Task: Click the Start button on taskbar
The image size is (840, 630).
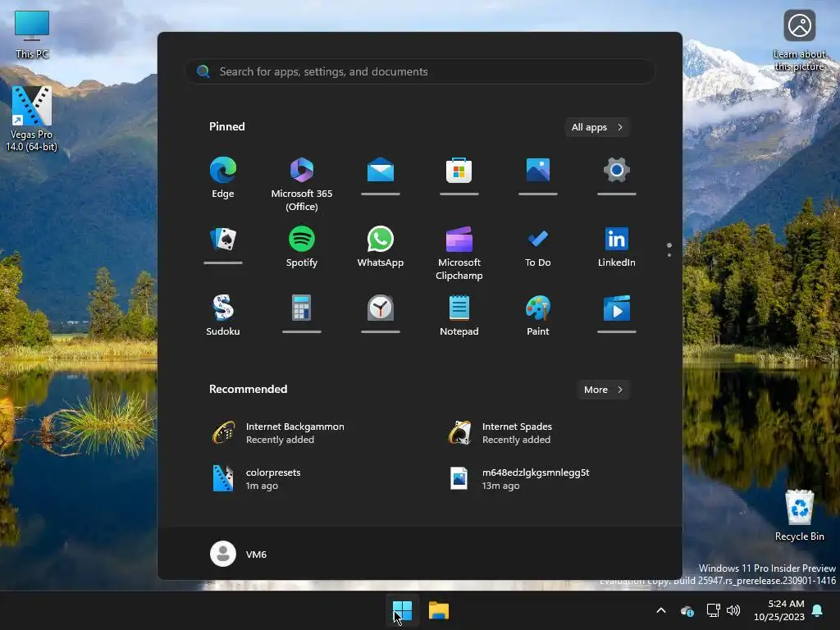Action: click(x=402, y=610)
